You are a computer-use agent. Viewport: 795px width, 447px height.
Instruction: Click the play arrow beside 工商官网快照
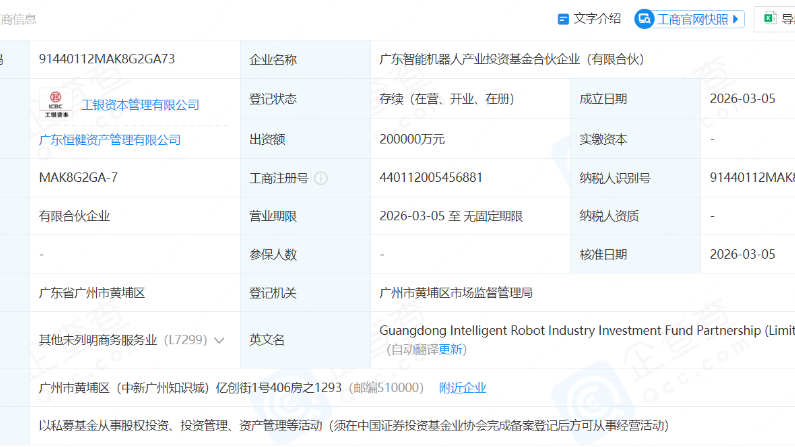[x=737, y=19]
